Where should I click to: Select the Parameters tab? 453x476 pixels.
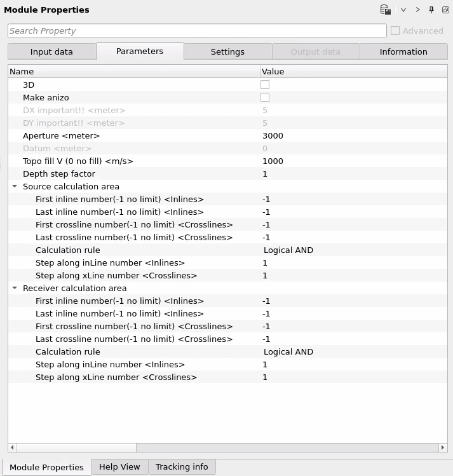[140, 51]
